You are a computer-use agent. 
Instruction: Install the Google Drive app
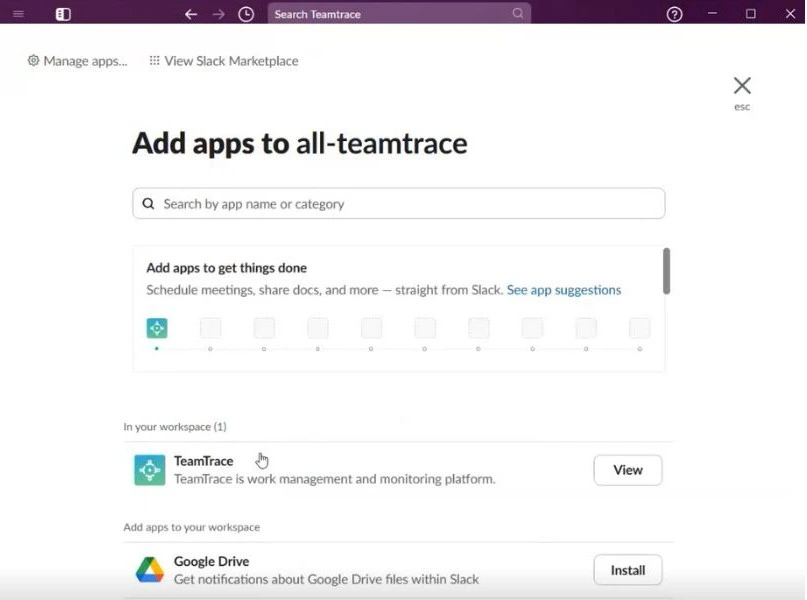628,570
